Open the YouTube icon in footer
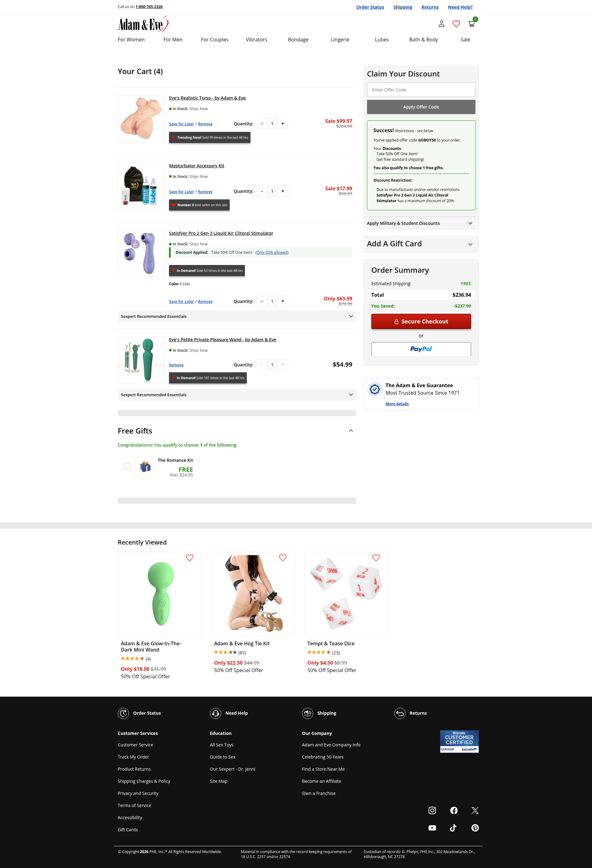Screen dimensions: 592x868 pos(432,828)
